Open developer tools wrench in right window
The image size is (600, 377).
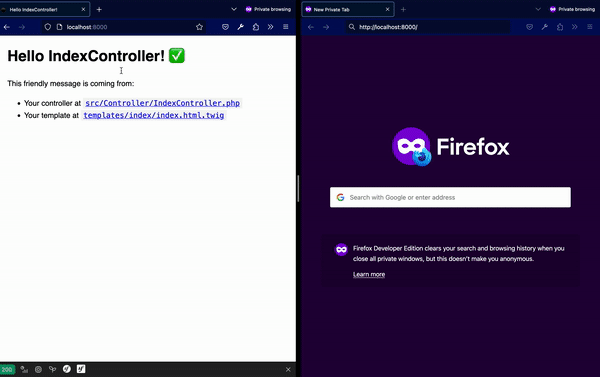pos(545,27)
